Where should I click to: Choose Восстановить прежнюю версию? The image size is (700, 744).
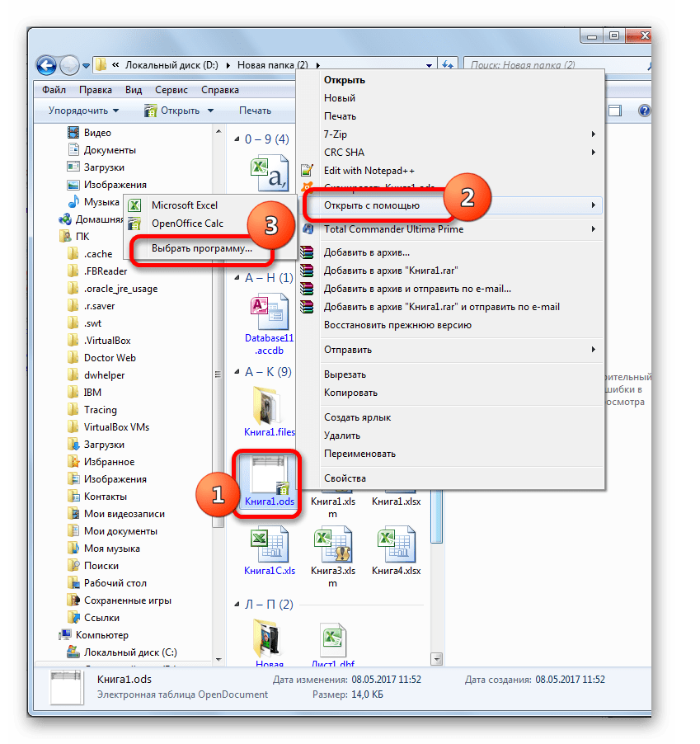397,325
